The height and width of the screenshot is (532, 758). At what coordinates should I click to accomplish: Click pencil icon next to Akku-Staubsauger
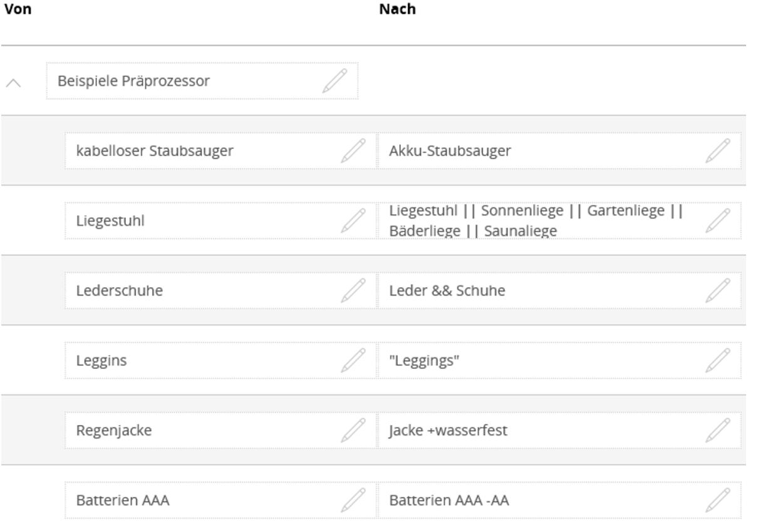(717, 151)
